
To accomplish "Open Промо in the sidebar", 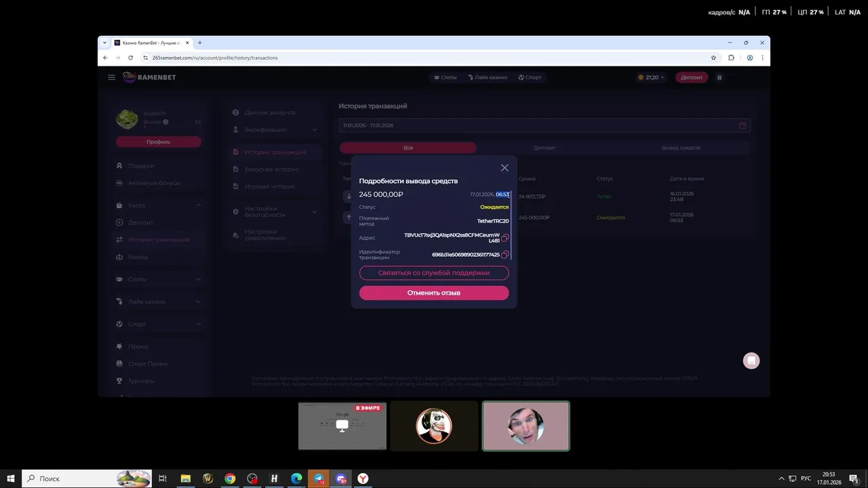I will [138, 346].
